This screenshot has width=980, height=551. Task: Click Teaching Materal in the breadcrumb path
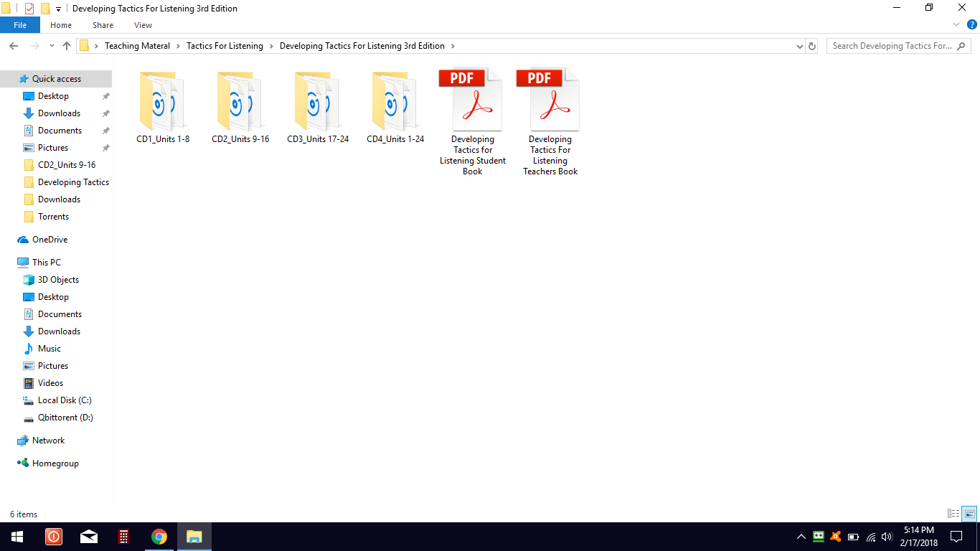138,46
